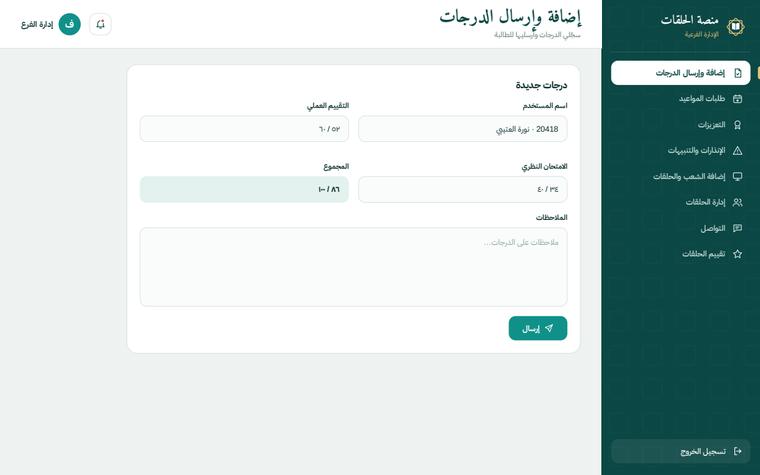Focus the التقييم العملي score field
760x475 pixels.
tap(244, 129)
